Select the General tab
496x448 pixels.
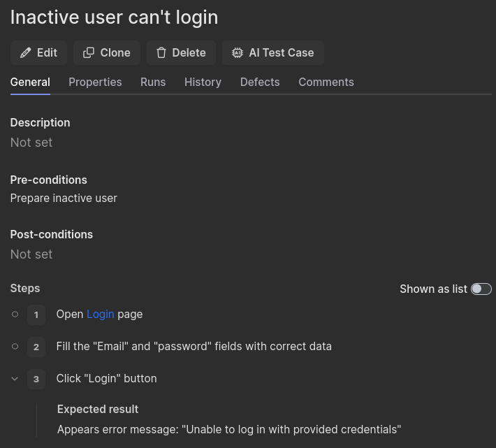(30, 82)
